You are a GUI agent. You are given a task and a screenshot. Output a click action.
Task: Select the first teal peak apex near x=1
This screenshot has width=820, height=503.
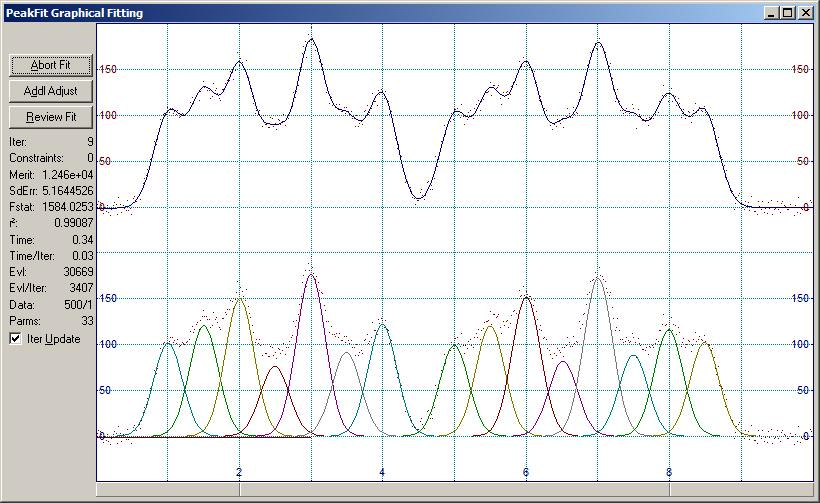tap(168, 343)
